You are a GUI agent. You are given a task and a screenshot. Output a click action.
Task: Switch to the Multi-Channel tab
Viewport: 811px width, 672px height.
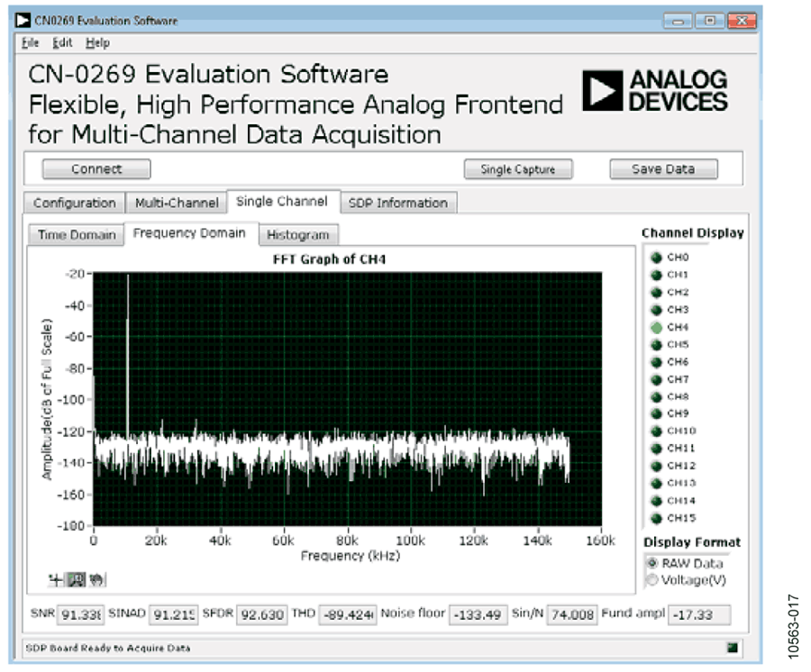click(177, 204)
